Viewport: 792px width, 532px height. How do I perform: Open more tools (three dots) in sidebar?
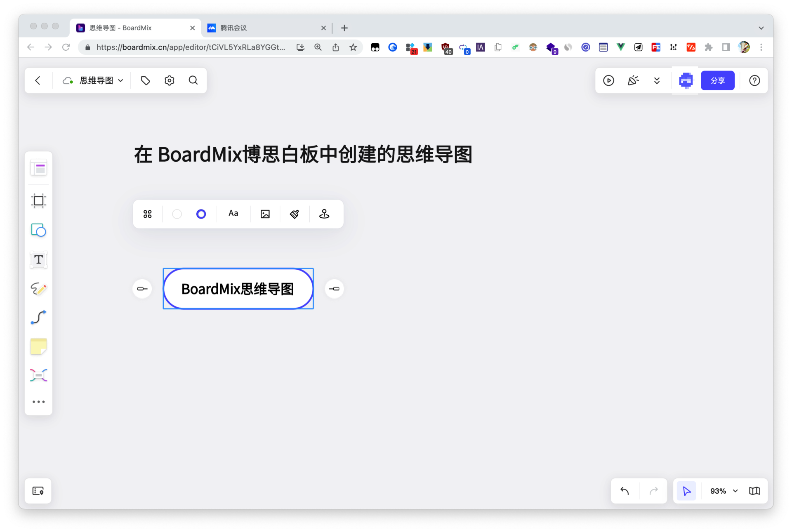(39, 402)
